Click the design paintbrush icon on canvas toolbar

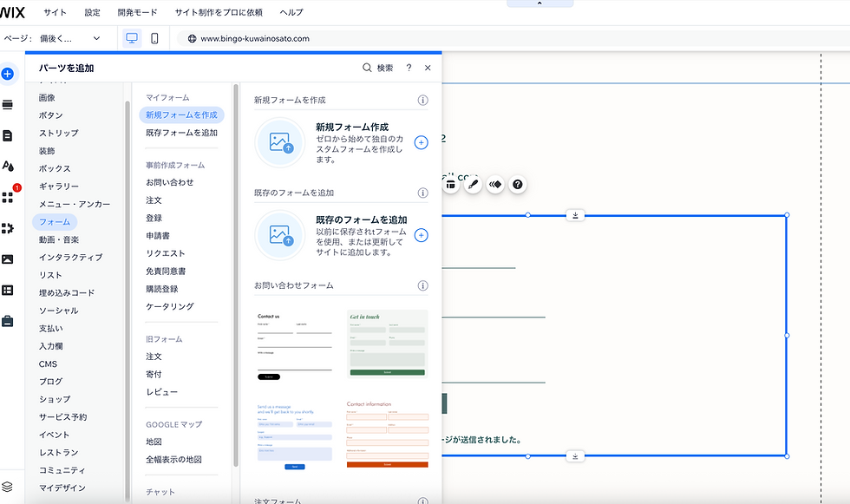pos(473,185)
